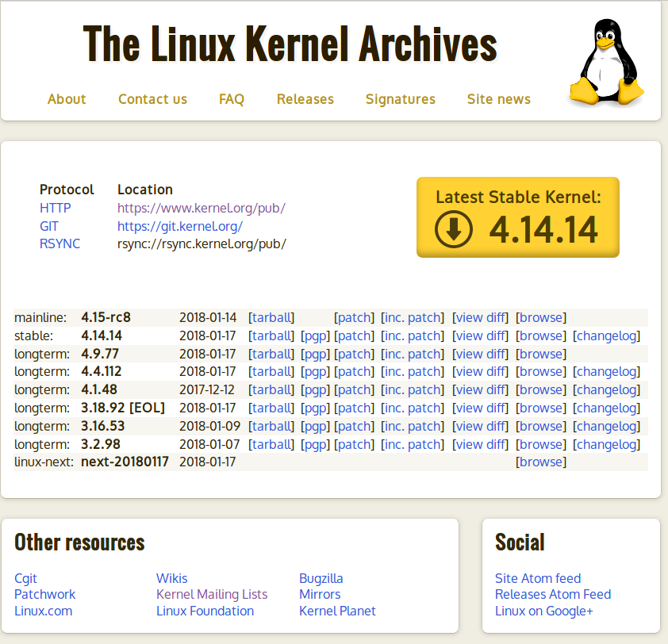This screenshot has width=668, height=644.
Task: Click the download arrow icon for 4.14.14
Action: [x=451, y=231]
